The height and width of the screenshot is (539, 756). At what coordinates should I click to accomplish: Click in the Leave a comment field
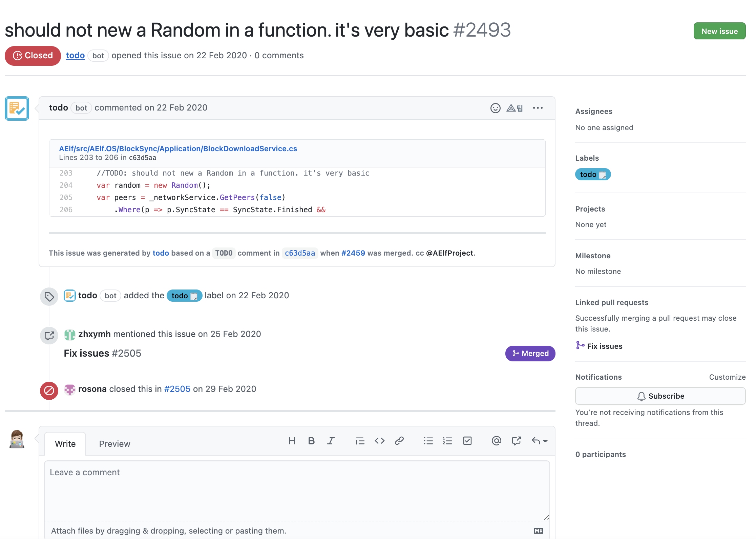pyautogui.click(x=297, y=491)
